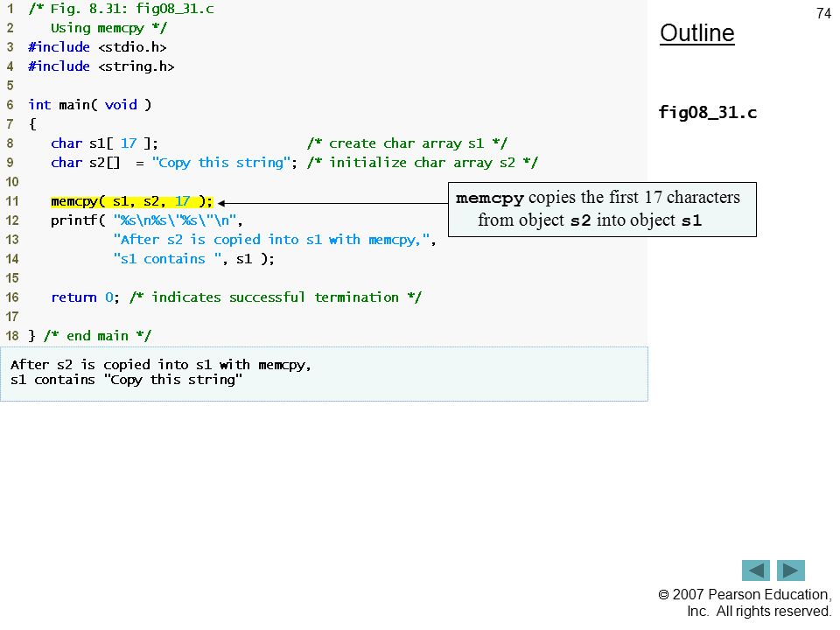Click the memcpy callout description box
The image size is (840, 630).
click(602, 209)
